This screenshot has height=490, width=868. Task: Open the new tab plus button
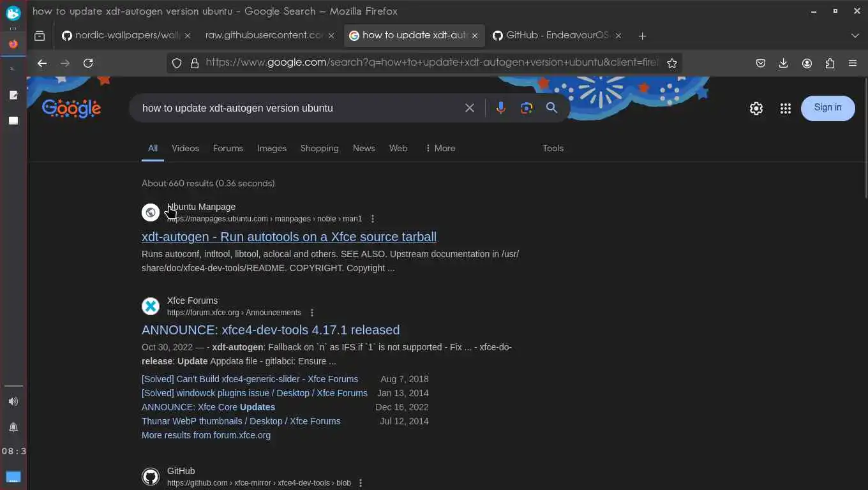click(x=643, y=36)
